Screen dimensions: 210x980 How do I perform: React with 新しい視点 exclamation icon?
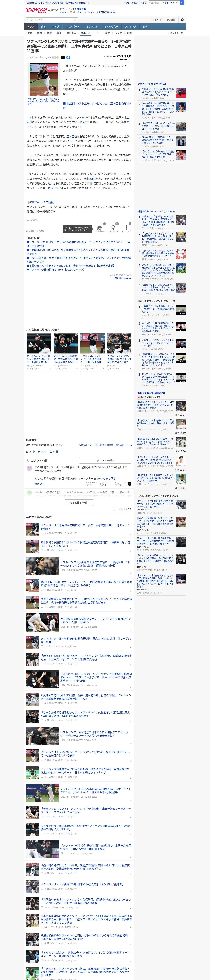pos(127,228)
